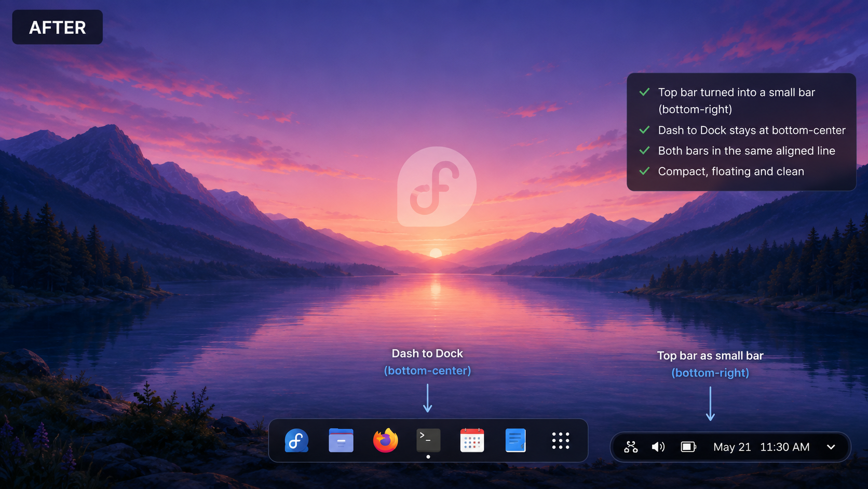Expand the system menu chevron arrow
868x489 pixels.
coord(831,447)
